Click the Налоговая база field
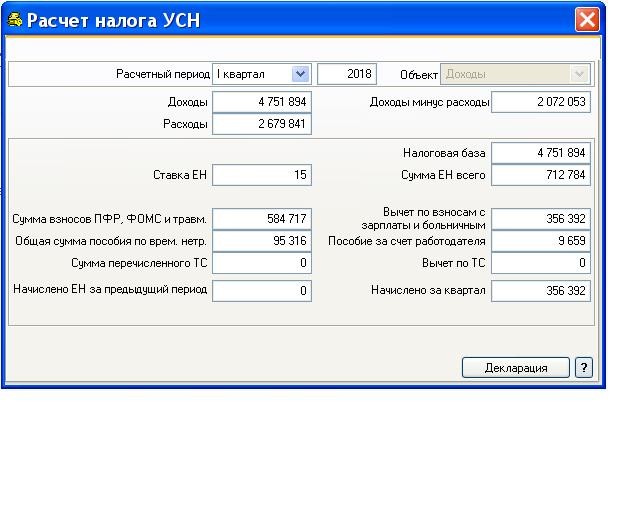The height and width of the screenshot is (512, 640). click(x=541, y=153)
